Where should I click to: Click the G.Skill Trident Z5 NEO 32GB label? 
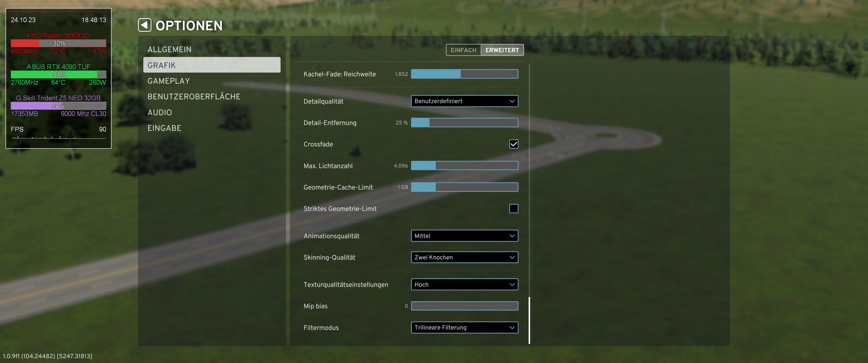[x=58, y=98]
